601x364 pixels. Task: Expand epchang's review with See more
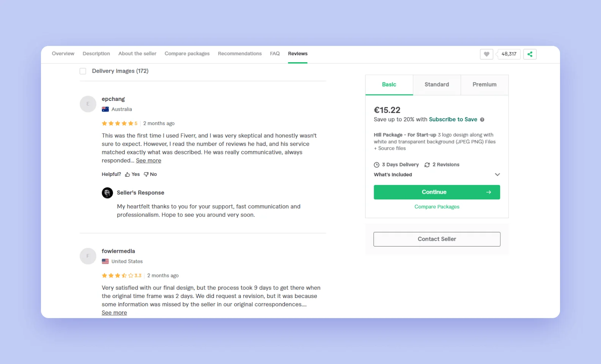(148, 160)
